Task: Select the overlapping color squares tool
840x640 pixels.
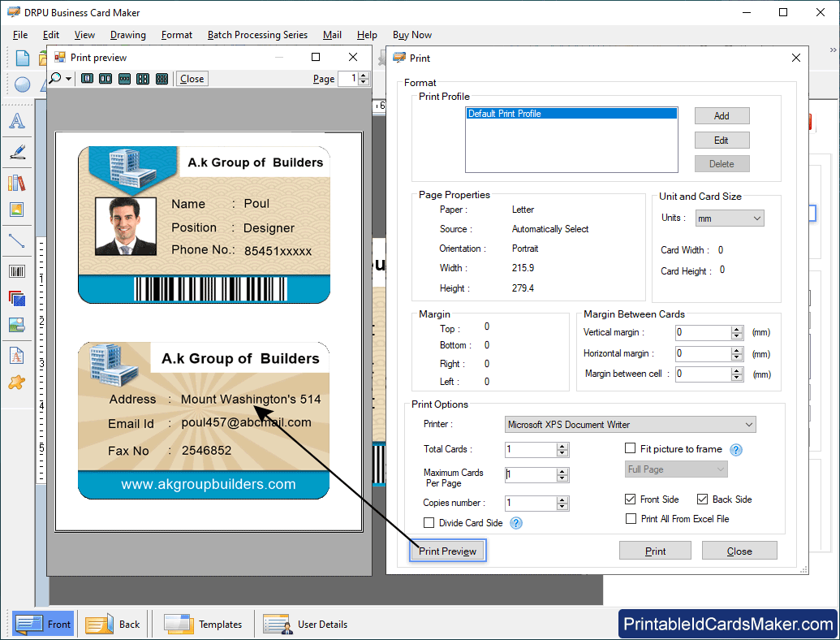Action: 17,298
